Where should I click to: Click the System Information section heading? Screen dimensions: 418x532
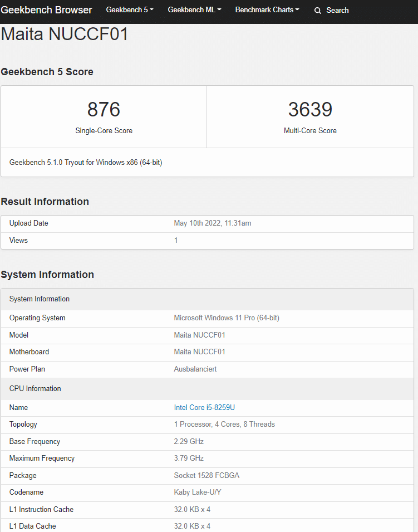pos(47,275)
